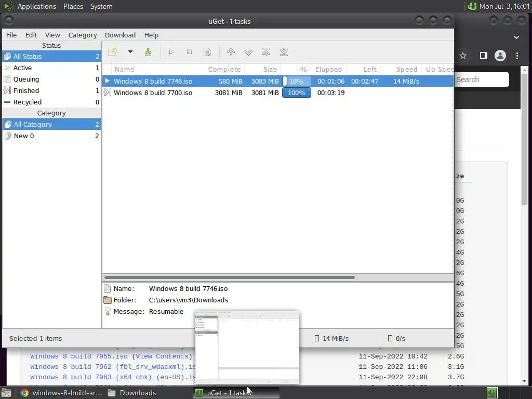Click the status bar download speed 14 MiB/s
532x399 pixels.
pyautogui.click(x=331, y=338)
